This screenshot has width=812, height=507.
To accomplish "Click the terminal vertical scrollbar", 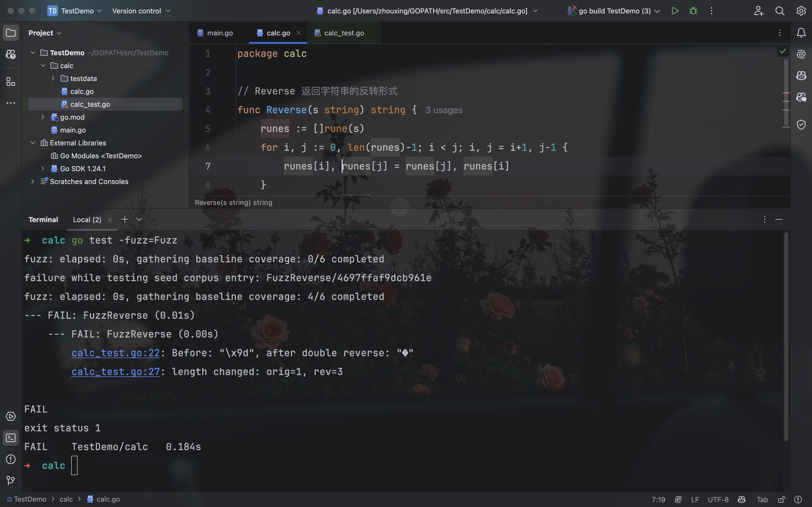I will (x=786, y=335).
